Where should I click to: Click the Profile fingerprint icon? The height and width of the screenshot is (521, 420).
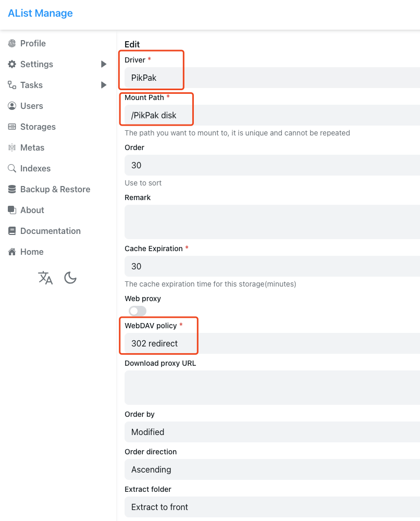pos(12,43)
